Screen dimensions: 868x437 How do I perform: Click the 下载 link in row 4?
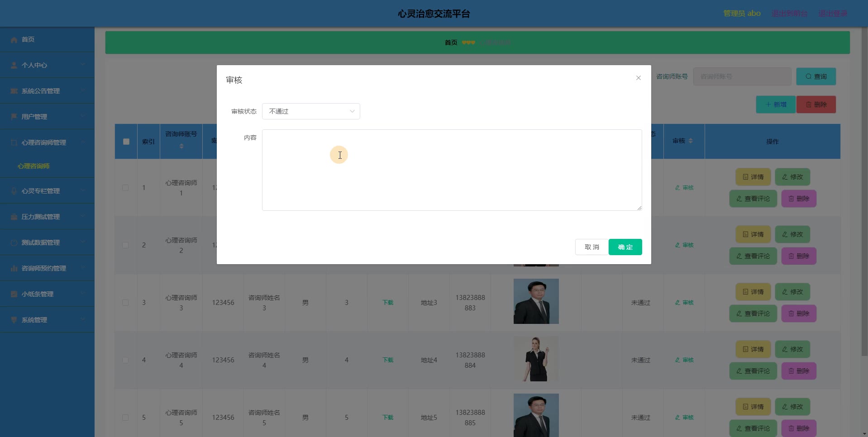tap(388, 360)
